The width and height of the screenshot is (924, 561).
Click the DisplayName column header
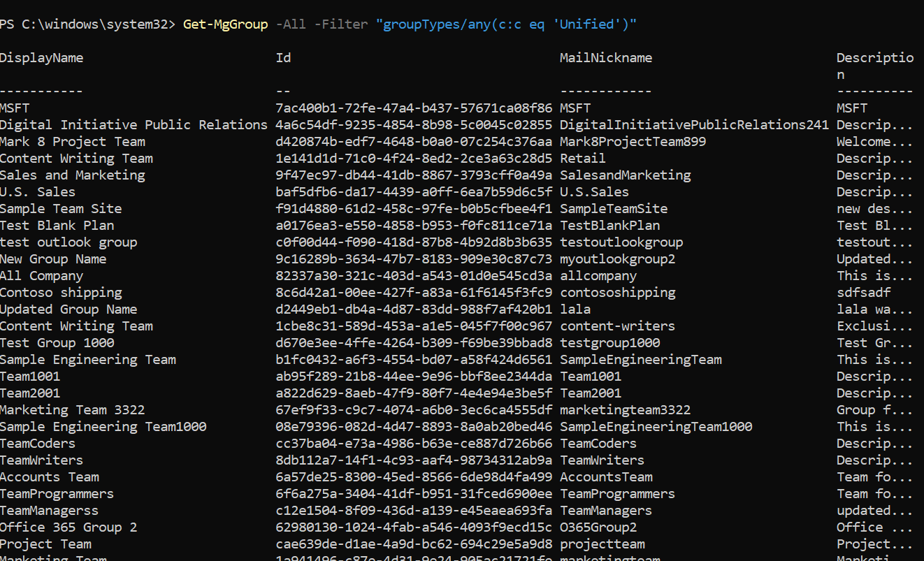pyautogui.click(x=42, y=58)
